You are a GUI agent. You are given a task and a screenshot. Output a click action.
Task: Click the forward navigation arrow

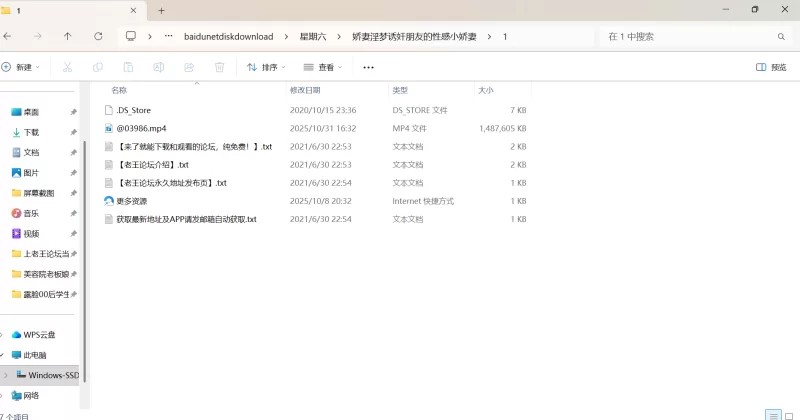[37, 36]
